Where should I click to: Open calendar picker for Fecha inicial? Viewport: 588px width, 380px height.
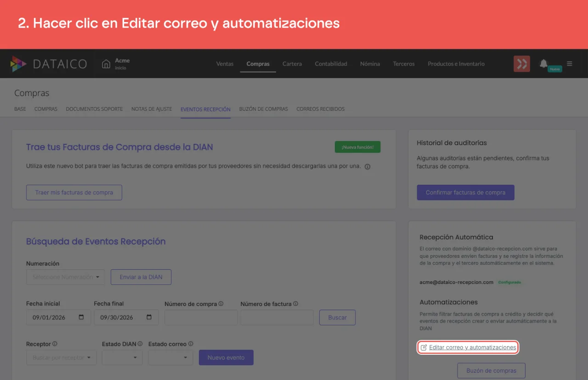(81, 318)
